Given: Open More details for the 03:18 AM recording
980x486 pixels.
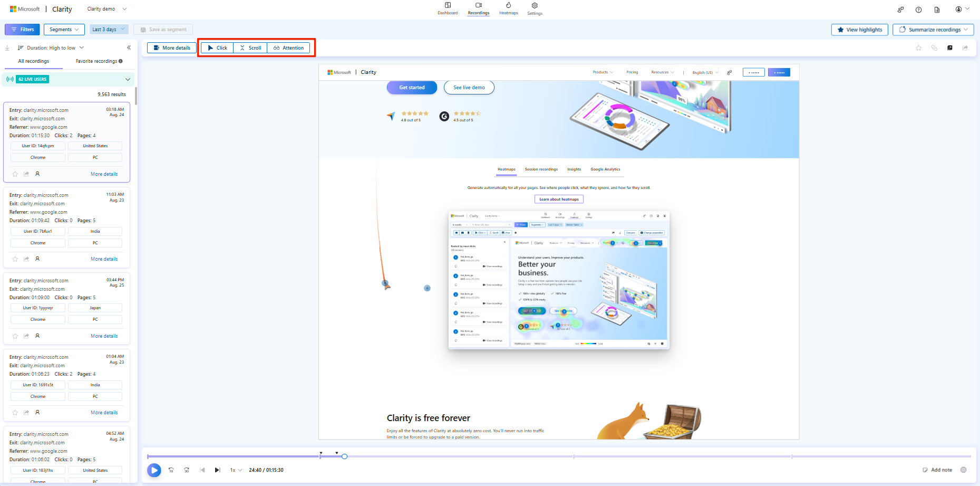Looking at the screenshot, I should 104,174.
